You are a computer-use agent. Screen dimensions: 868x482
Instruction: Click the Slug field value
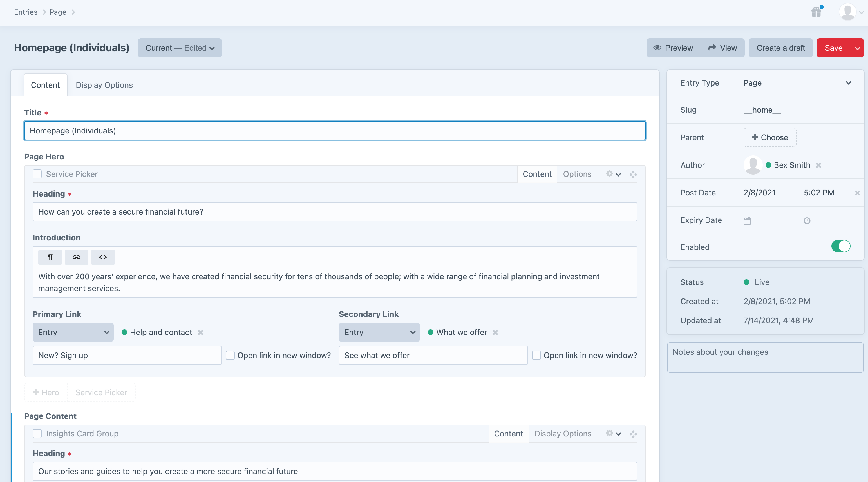coord(762,110)
